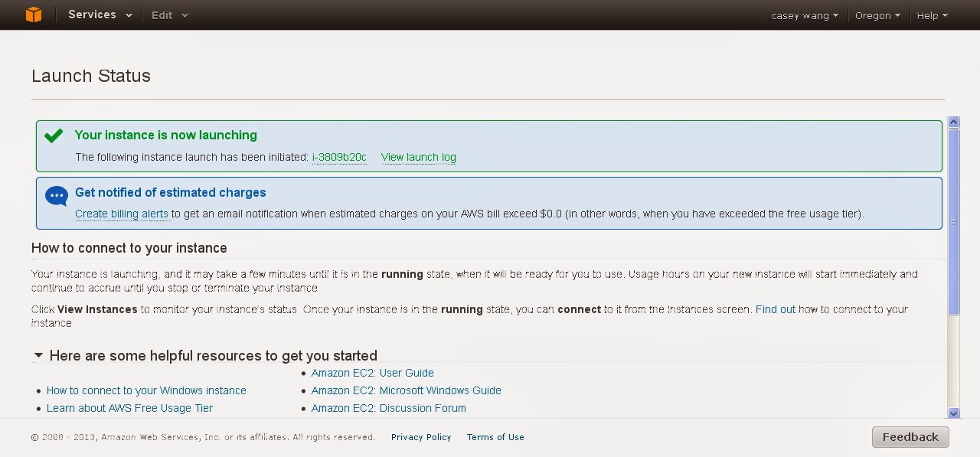Viewport: 980px width, 457px height.
Task: Click 'Your instance is now launching' heading
Action: [166, 135]
